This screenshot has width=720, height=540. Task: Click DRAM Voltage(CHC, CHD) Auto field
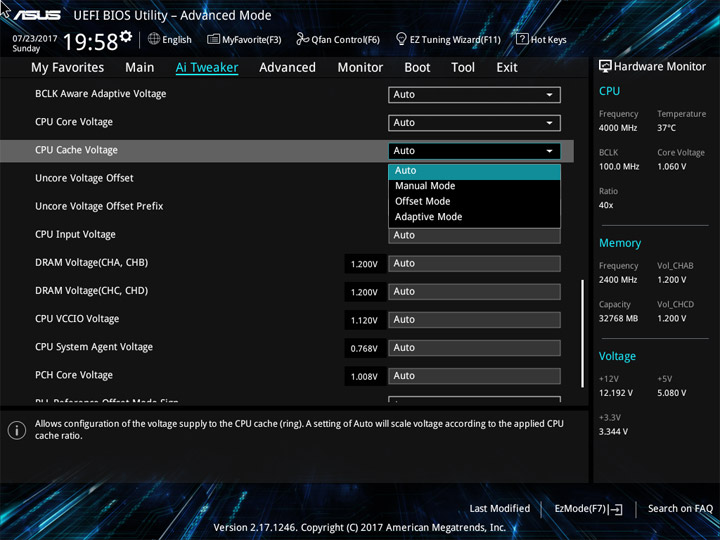pos(474,292)
